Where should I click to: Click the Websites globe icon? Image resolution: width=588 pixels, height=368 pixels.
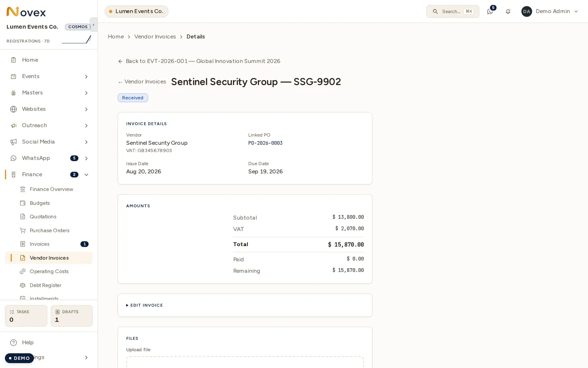(13, 109)
